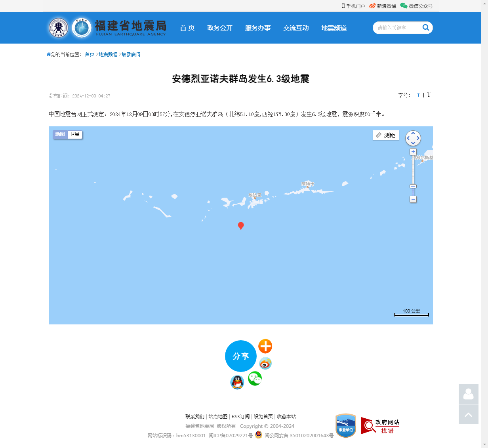The image size is (488, 448).
Task: Zoom in with the map plus button
Action: tap(413, 152)
